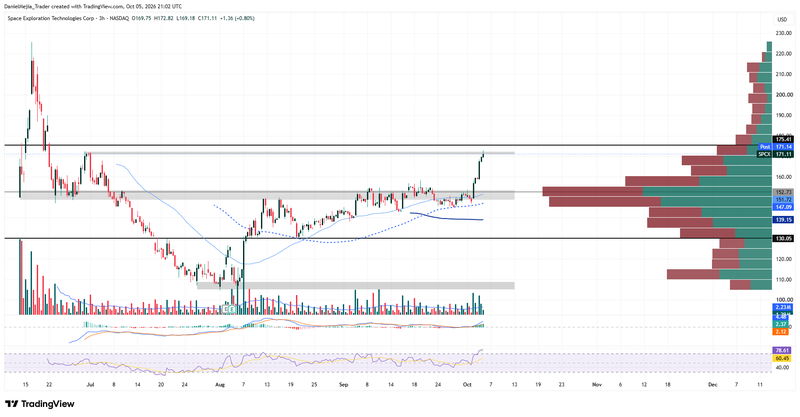Image resolution: width=800 pixels, height=417 pixels.
Task: Click the 11 date label on time axis
Action: (760, 385)
